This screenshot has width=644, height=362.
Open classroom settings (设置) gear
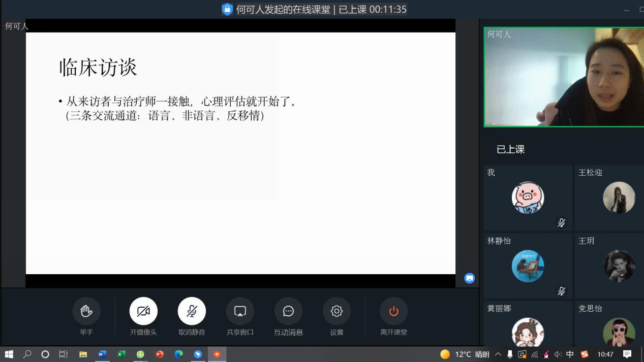point(336,311)
